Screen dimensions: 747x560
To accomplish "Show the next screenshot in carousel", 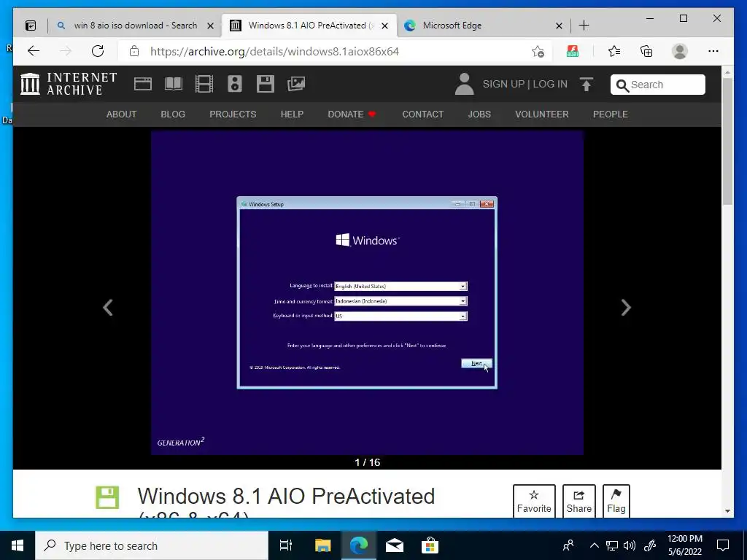I will pyautogui.click(x=626, y=308).
